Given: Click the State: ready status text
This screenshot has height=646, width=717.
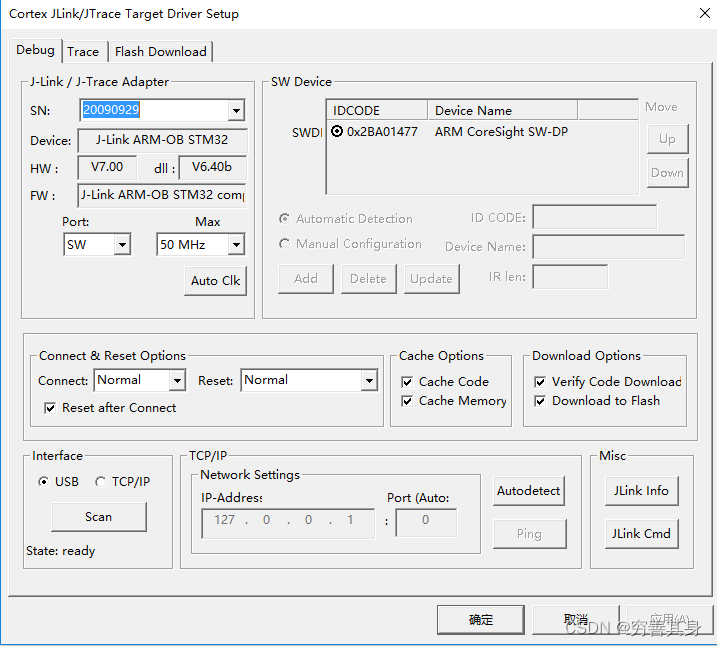Looking at the screenshot, I should pyautogui.click(x=61, y=551).
